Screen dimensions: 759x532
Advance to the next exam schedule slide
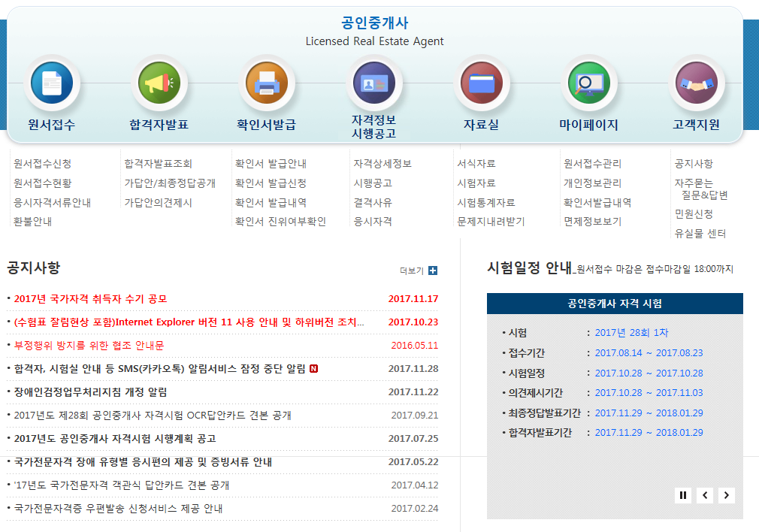pos(726,494)
